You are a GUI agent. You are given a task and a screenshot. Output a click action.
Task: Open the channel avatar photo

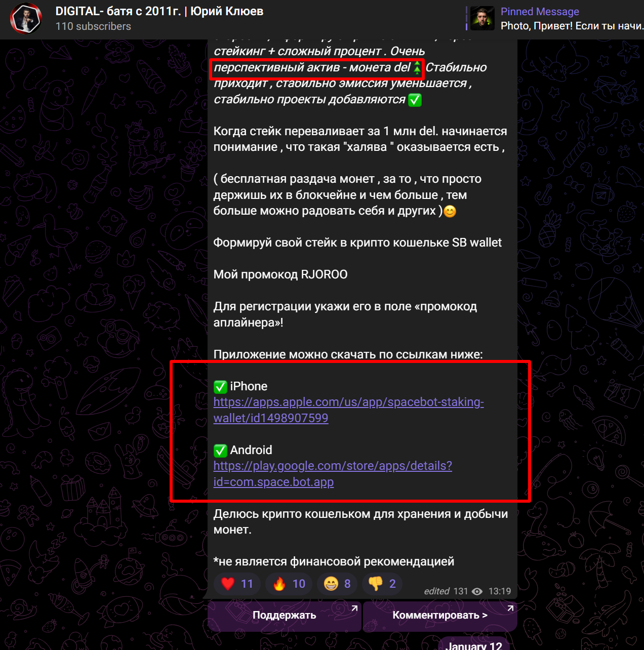tap(26, 19)
